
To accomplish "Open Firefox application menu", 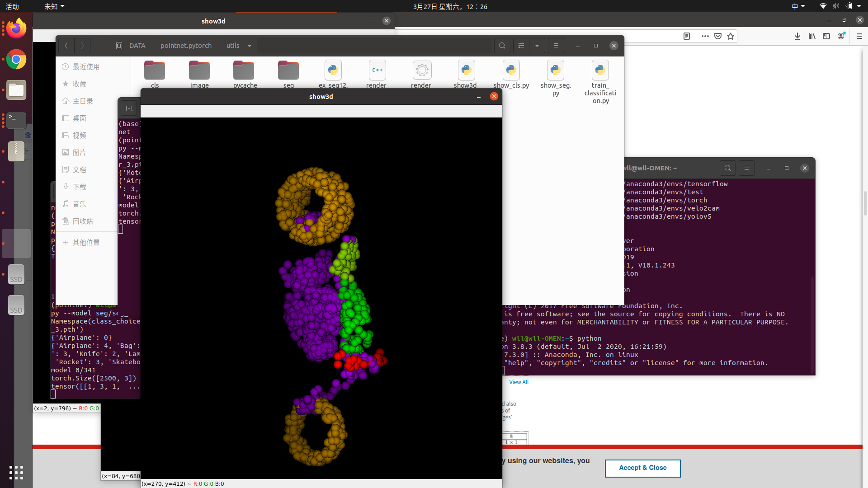I will [x=859, y=36].
